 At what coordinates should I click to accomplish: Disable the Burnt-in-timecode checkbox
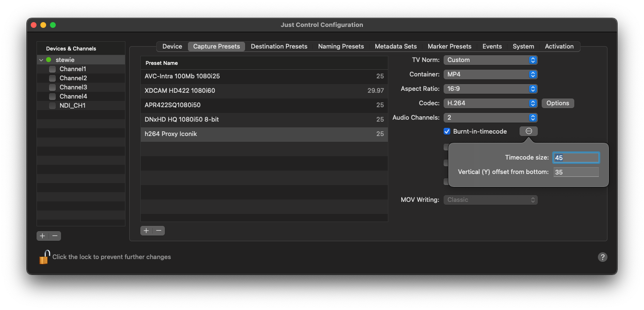(x=447, y=131)
